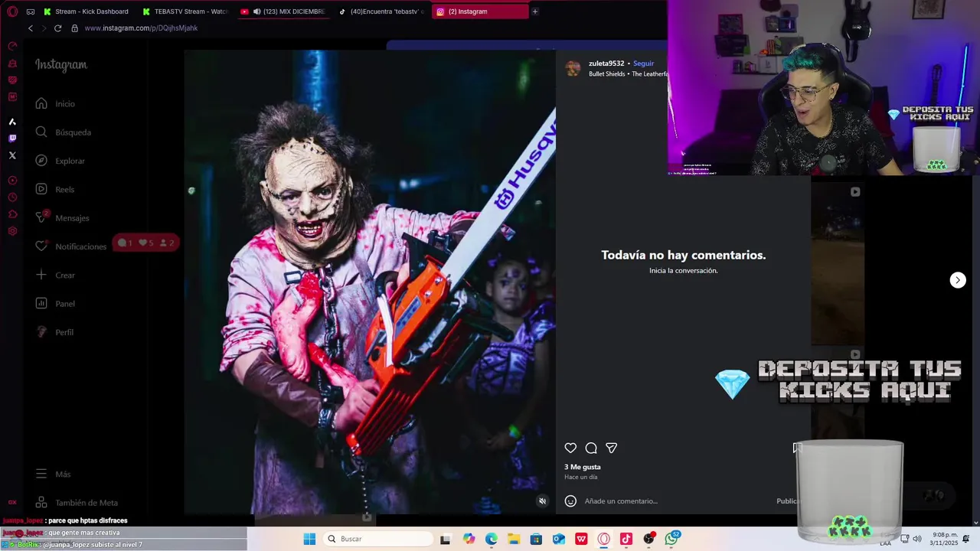
Task: Open zuleta9532 profile picture
Action: [x=573, y=69]
